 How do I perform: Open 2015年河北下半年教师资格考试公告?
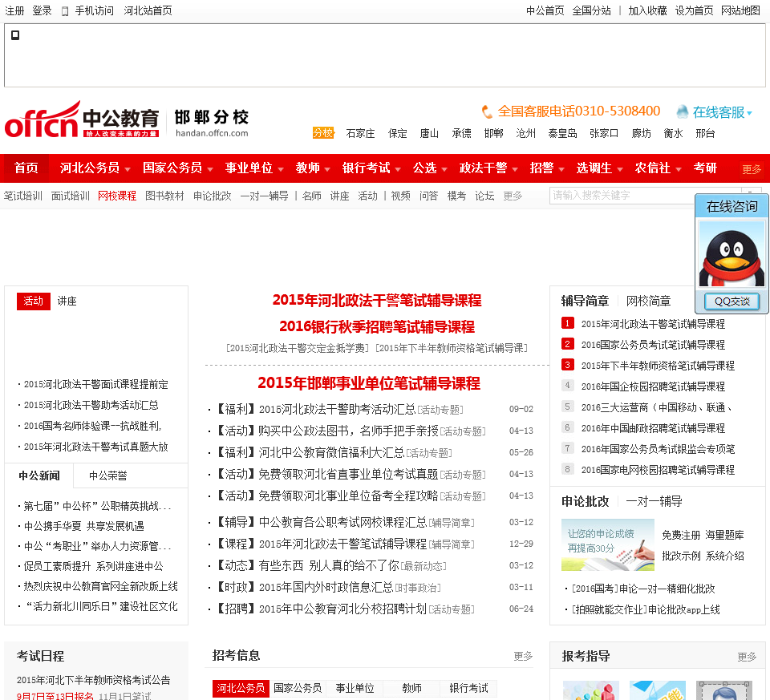(93, 680)
